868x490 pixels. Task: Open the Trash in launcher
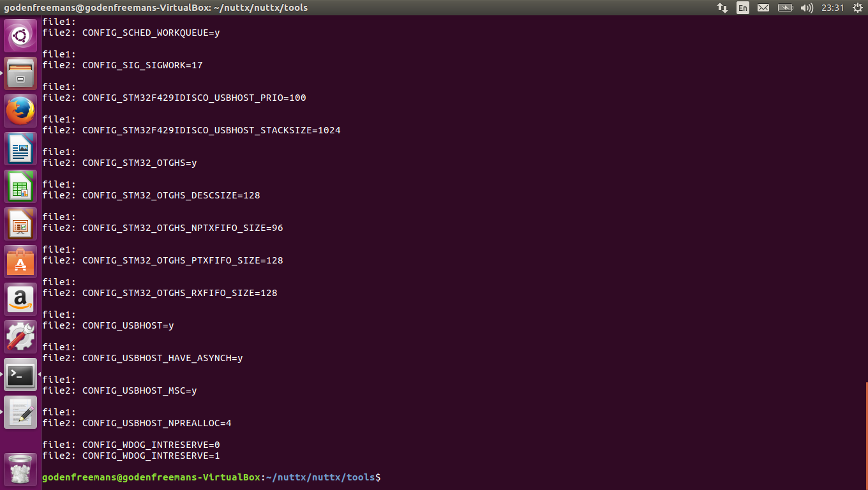click(x=20, y=469)
